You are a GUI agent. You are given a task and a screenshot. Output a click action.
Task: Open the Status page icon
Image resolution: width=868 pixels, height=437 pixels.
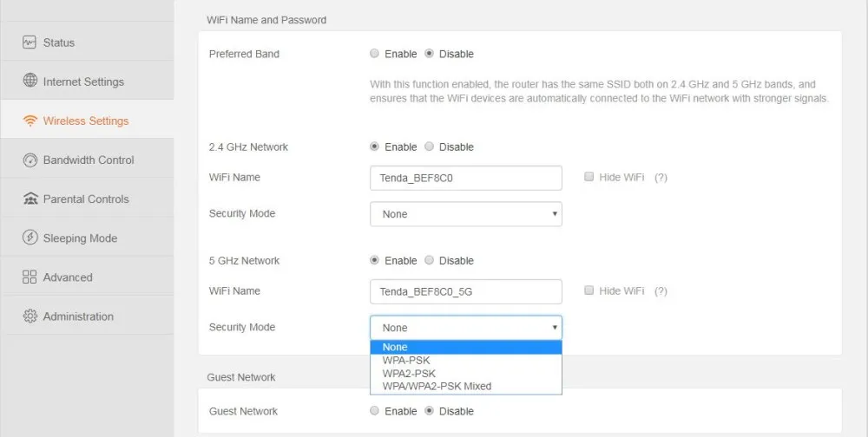click(x=30, y=42)
